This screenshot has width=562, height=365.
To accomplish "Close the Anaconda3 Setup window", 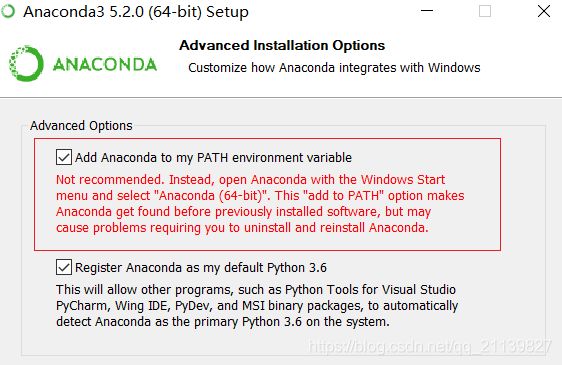I will [x=544, y=11].
